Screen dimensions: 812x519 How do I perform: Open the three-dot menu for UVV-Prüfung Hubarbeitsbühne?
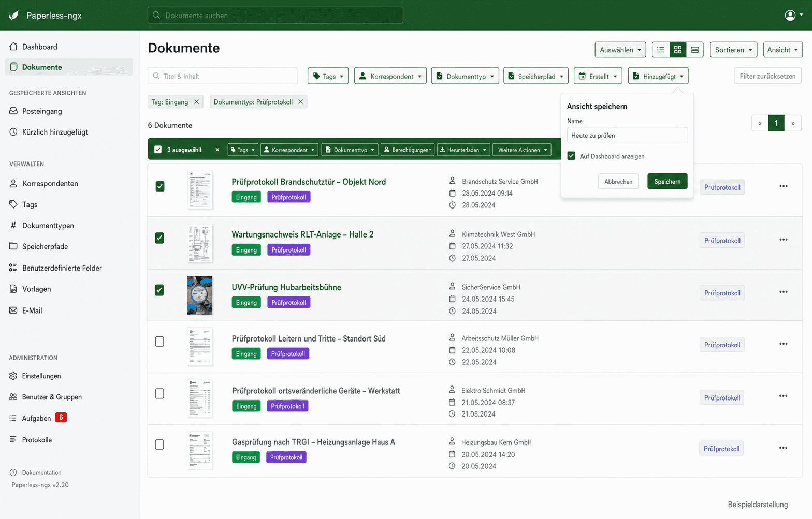(x=783, y=292)
